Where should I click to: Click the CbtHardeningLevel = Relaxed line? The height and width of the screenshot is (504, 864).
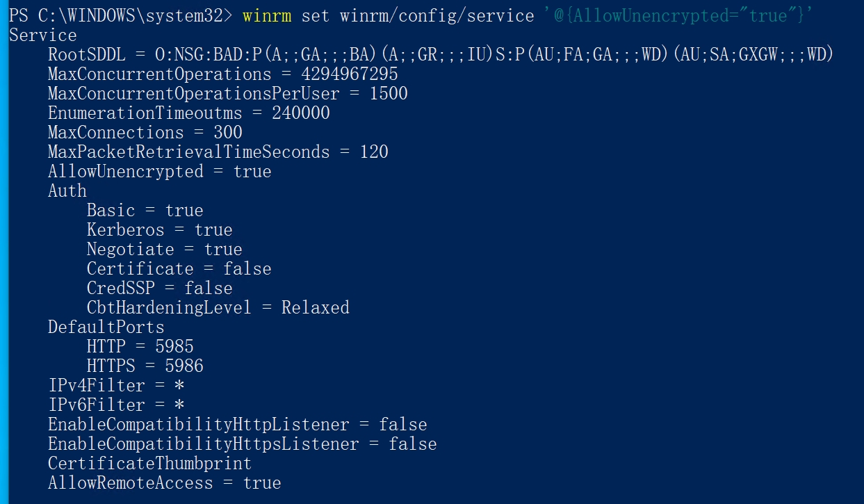coord(218,307)
